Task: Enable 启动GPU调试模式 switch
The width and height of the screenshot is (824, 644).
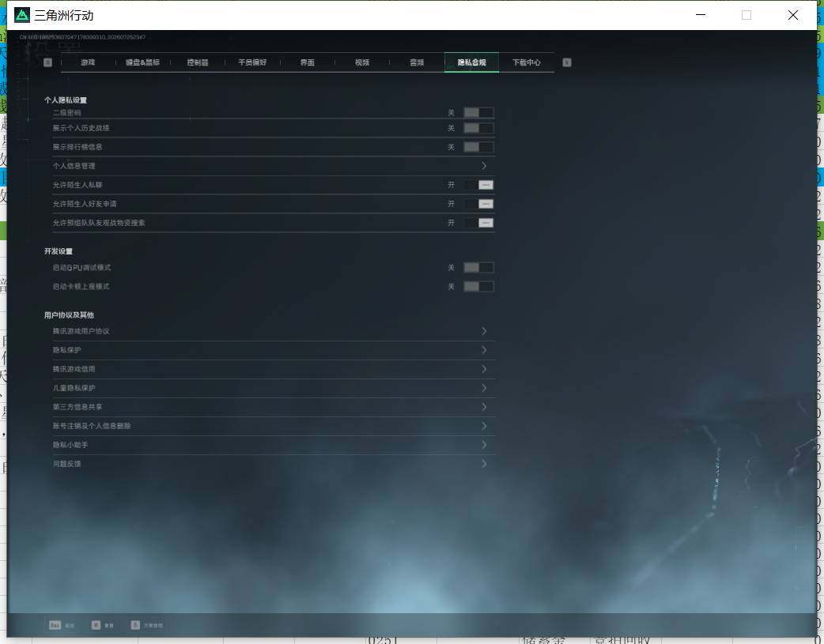Action: (x=478, y=267)
